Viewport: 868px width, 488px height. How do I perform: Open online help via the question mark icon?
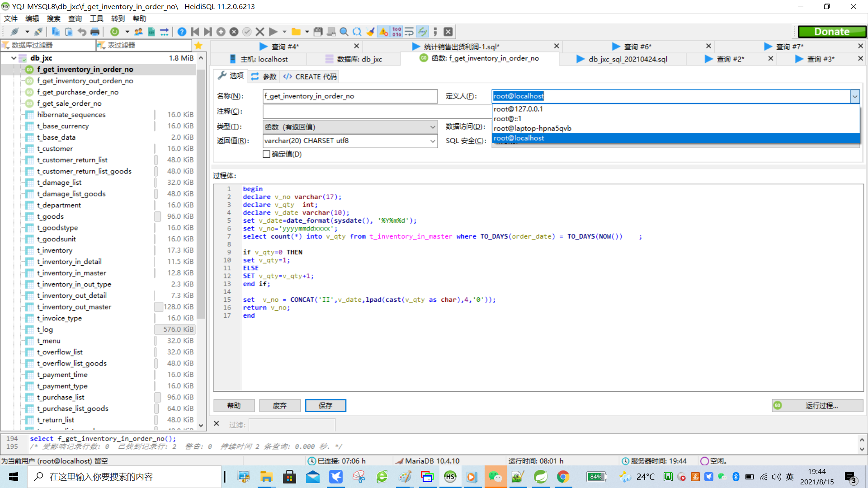point(182,32)
